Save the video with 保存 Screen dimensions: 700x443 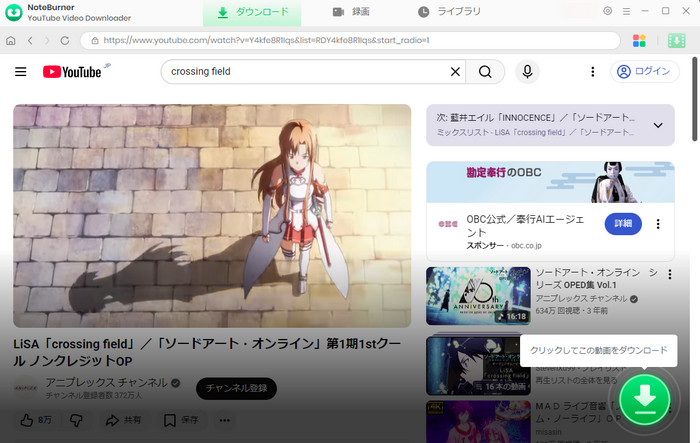click(181, 420)
